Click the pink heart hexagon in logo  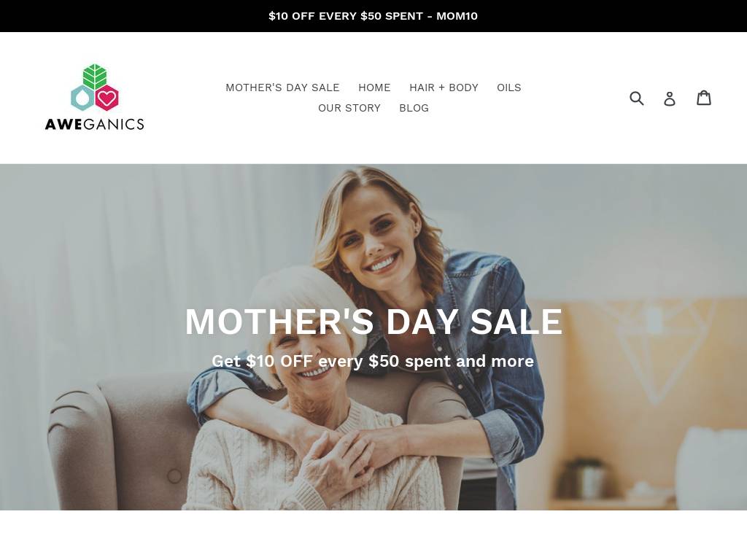[x=107, y=98]
